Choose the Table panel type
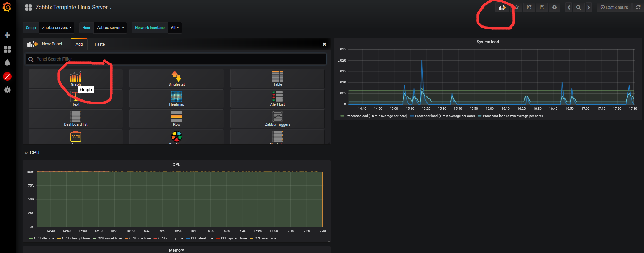Viewport: 644px width, 253px height. tap(277, 79)
